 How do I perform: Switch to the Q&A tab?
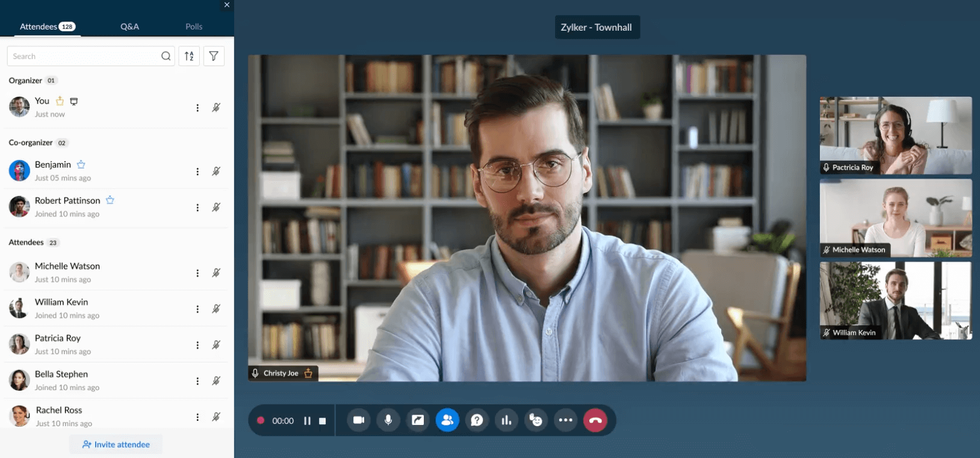pos(129,26)
